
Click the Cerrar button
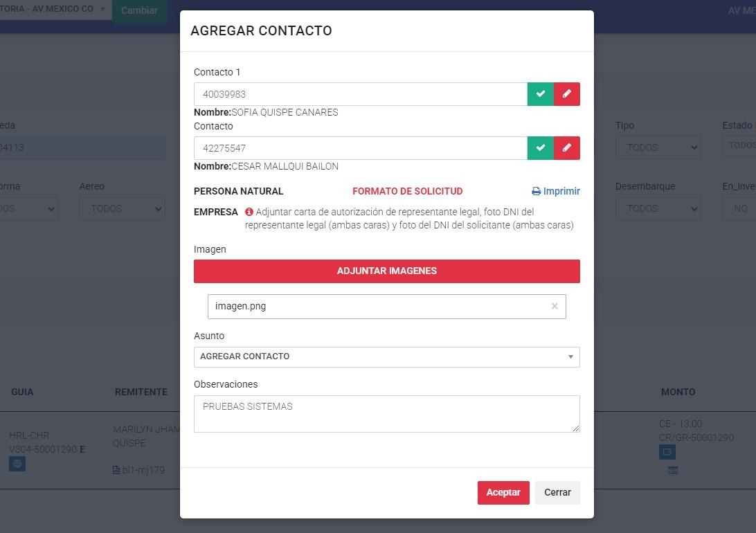click(x=557, y=493)
